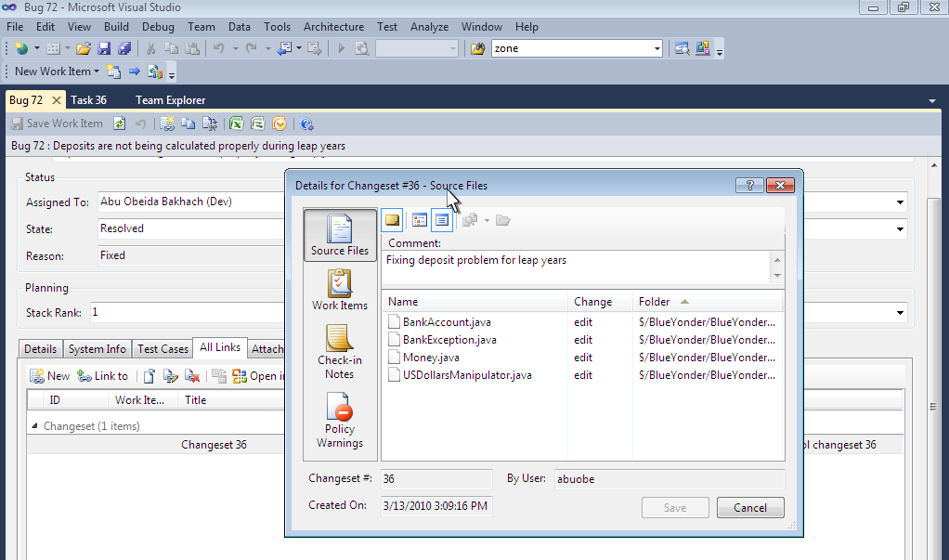The width and height of the screenshot is (949, 560).
Task: Select the System Info tab
Action: click(x=97, y=348)
